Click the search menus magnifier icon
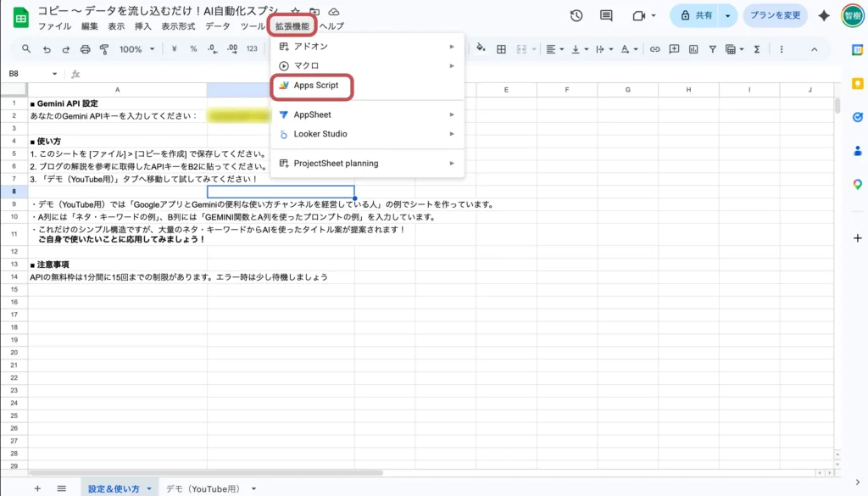 (x=26, y=49)
